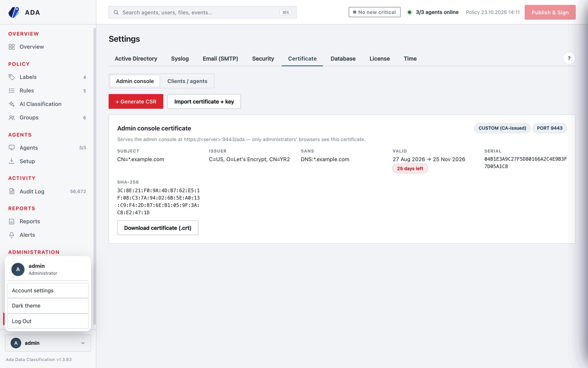The height and width of the screenshot is (368, 588).
Task: Click the Groups people icon
Action: (x=12, y=117)
